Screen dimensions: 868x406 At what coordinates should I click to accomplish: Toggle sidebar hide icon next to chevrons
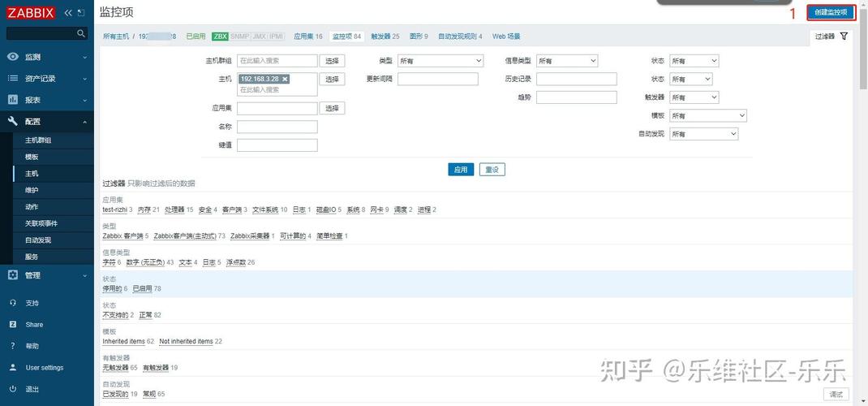81,12
